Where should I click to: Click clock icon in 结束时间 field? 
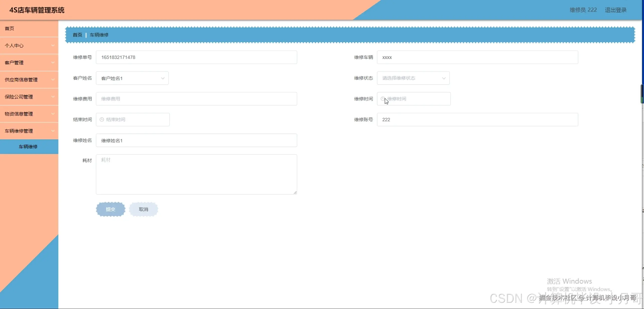(x=102, y=120)
